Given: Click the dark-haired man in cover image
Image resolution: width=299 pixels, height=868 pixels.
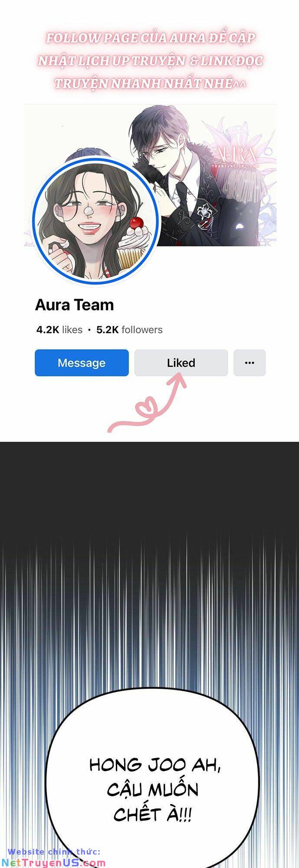Looking at the screenshot, I should [x=174, y=174].
